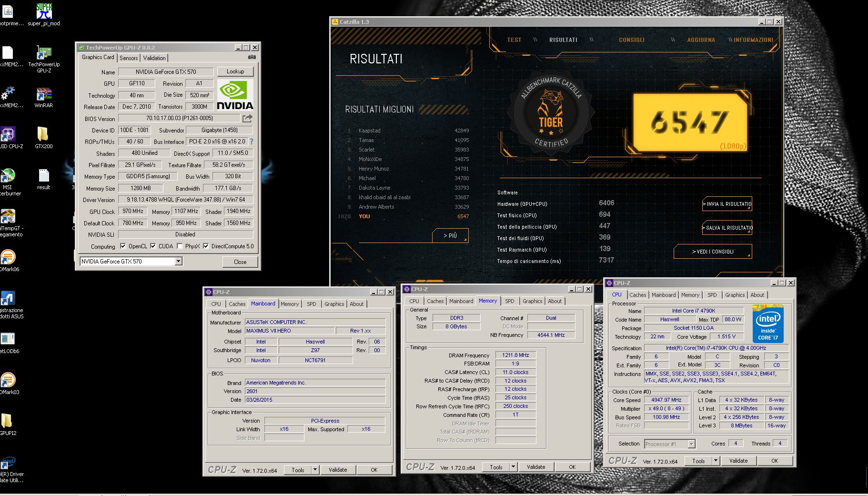The image size is (868, 496).
Task: Click INVIA IL RISULTATO in Catzilla
Action: 727,204
